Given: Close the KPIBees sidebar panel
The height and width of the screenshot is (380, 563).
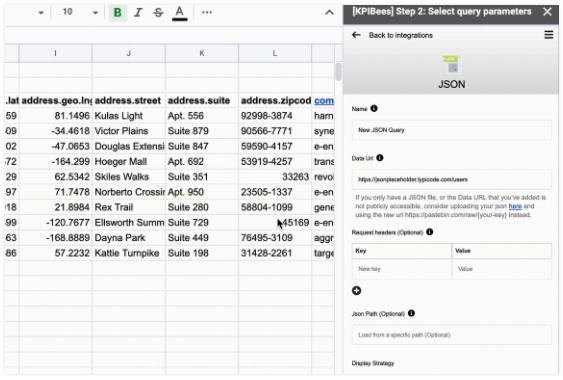Looking at the screenshot, I should 547,12.
